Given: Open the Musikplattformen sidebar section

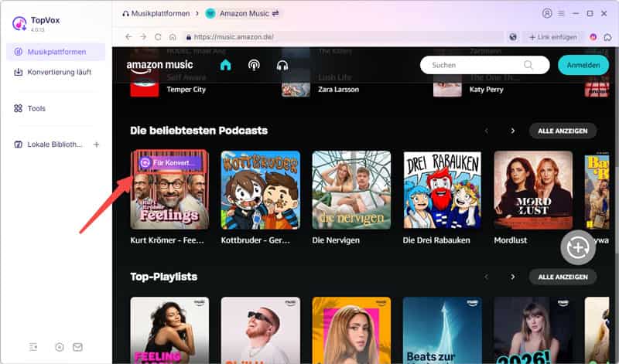Looking at the screenshot, I should pyautogui.click(x=56, y=52).
